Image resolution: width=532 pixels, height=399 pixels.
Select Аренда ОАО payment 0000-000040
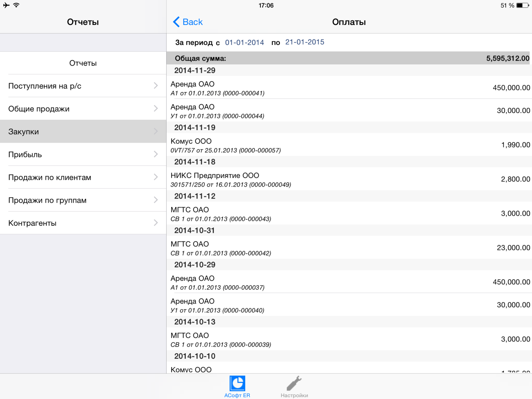(x=349, y=305)
